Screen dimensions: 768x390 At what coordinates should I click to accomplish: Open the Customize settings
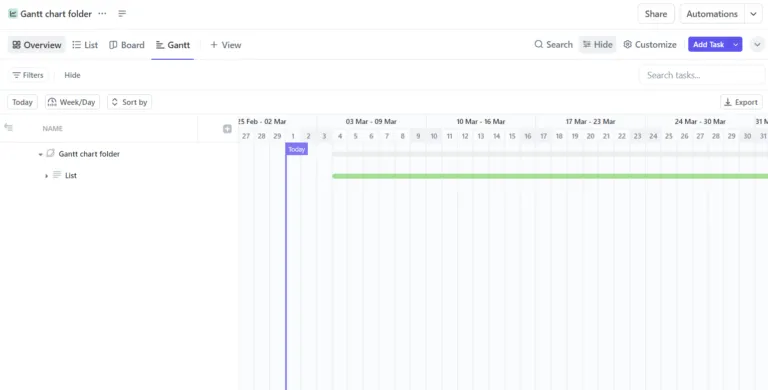[650, 44]
